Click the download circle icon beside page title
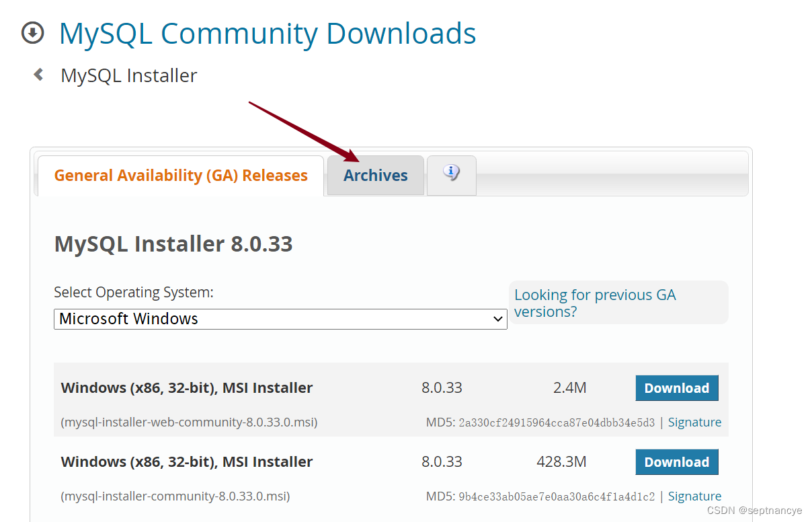The image size is (812, 522). [32, 33]
